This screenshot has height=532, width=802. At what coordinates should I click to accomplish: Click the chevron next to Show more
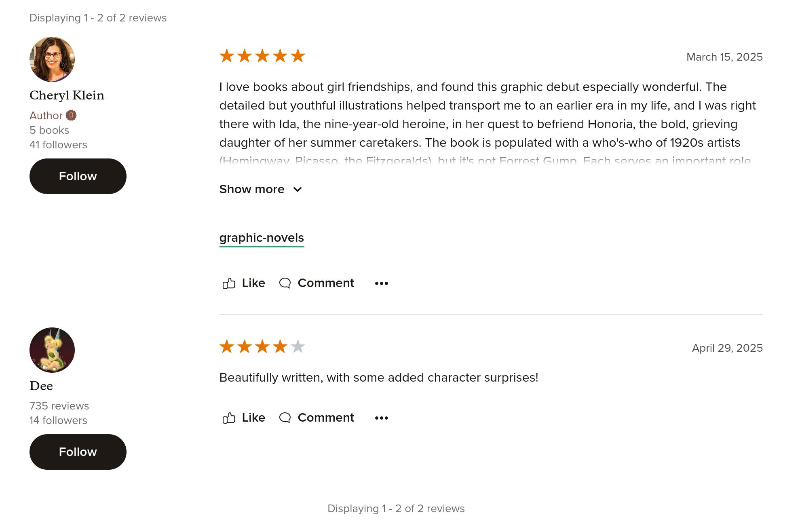point(298,190)
